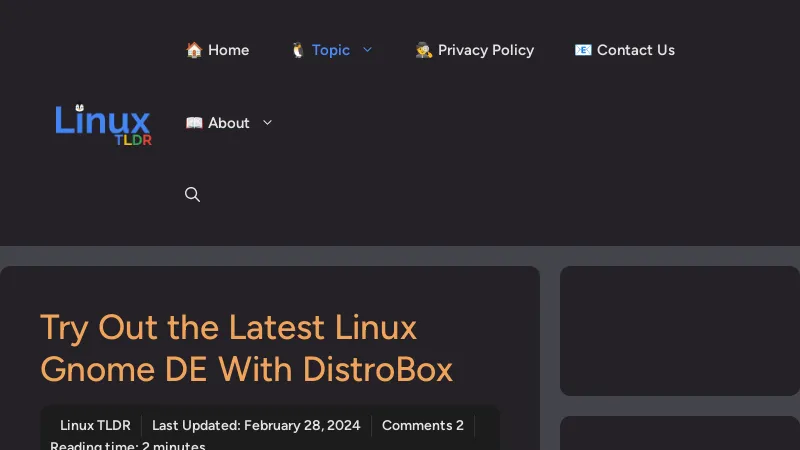Jump to the Comments 2 link

422,425
